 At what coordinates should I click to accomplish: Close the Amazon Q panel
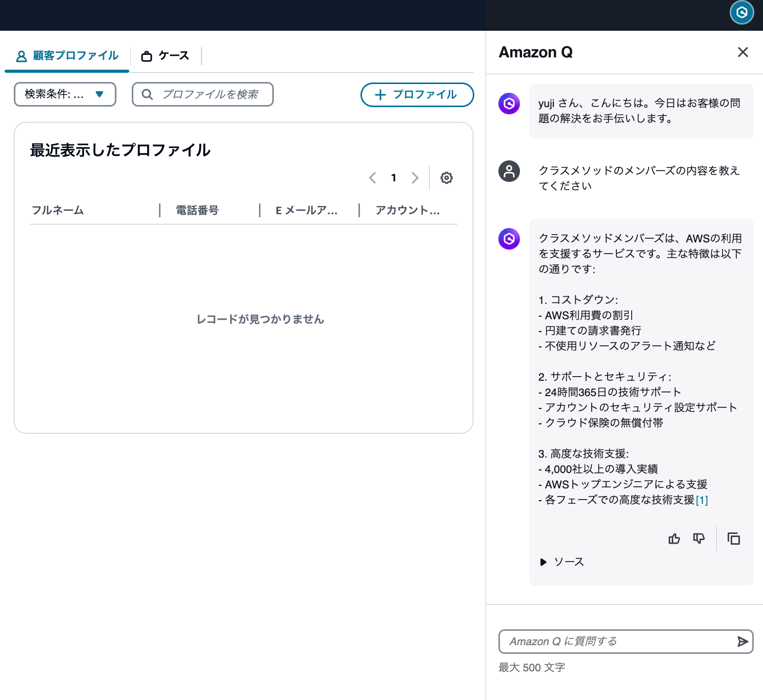[x=742, y=52]
